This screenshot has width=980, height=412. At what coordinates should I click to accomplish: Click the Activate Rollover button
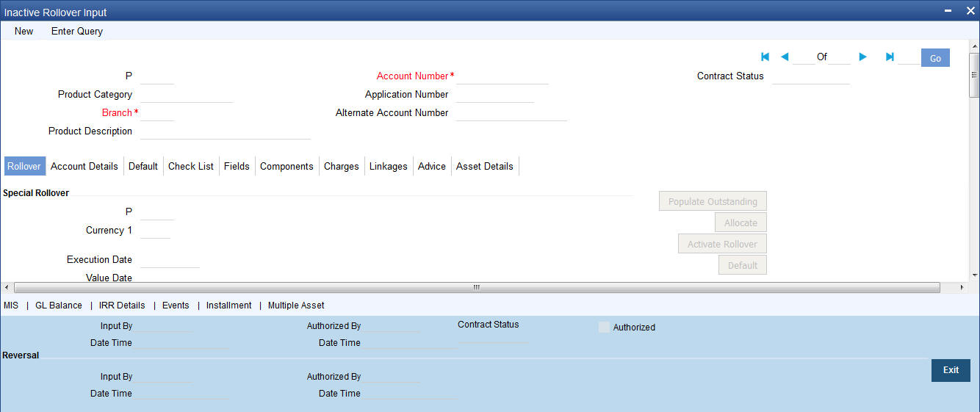pos(722,244)
